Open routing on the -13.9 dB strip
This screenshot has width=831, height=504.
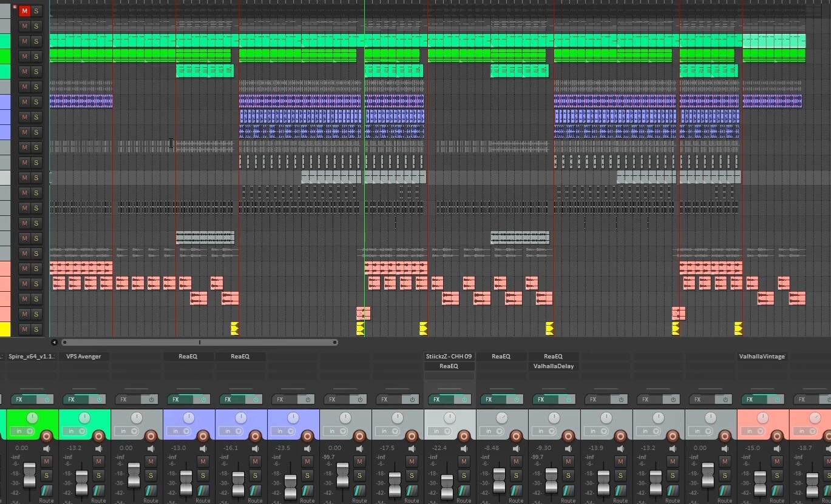point(620,491)
